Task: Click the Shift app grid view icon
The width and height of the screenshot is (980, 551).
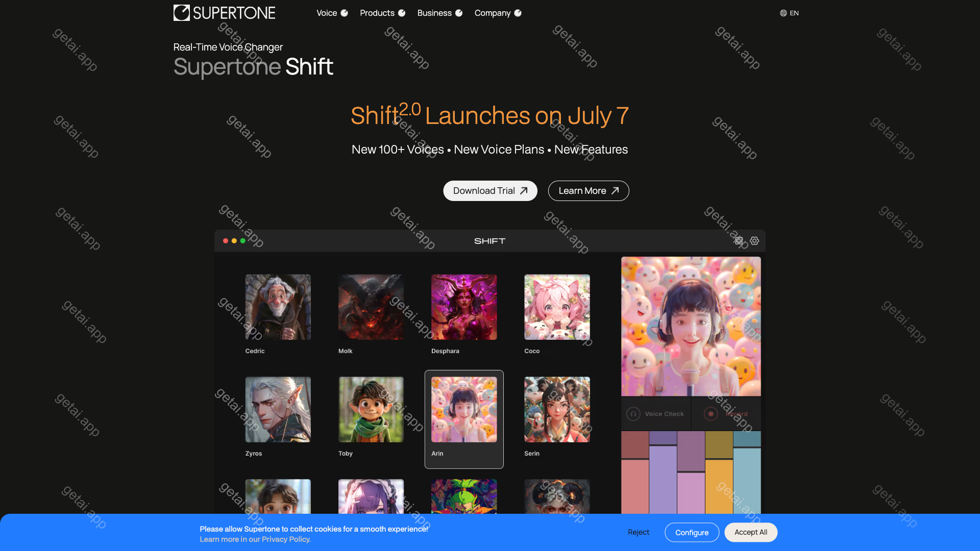Action: coord(739,241)
